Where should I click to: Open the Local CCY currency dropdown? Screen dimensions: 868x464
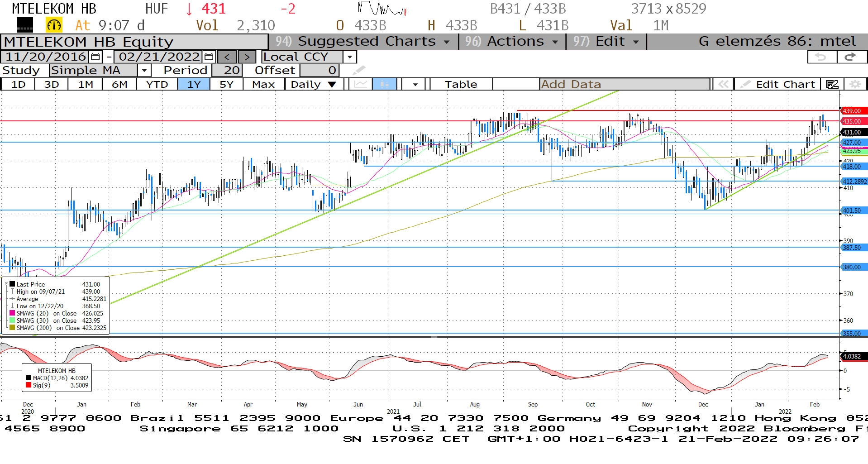(349, 57)
